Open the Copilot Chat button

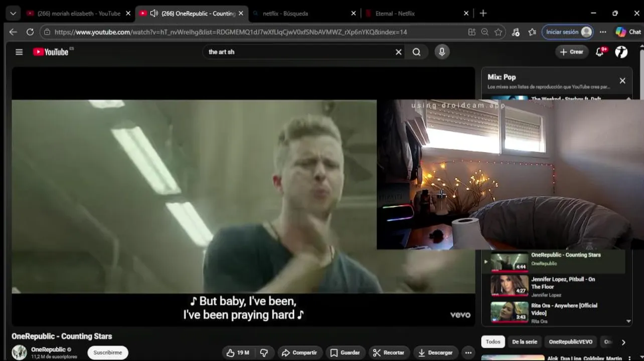pyautogui.click(x=628, y=32)
